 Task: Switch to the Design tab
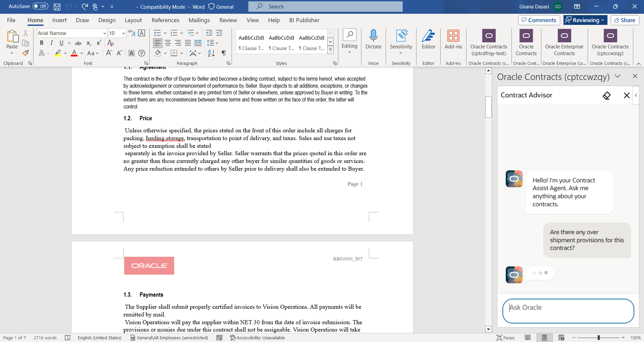point(107,20)
